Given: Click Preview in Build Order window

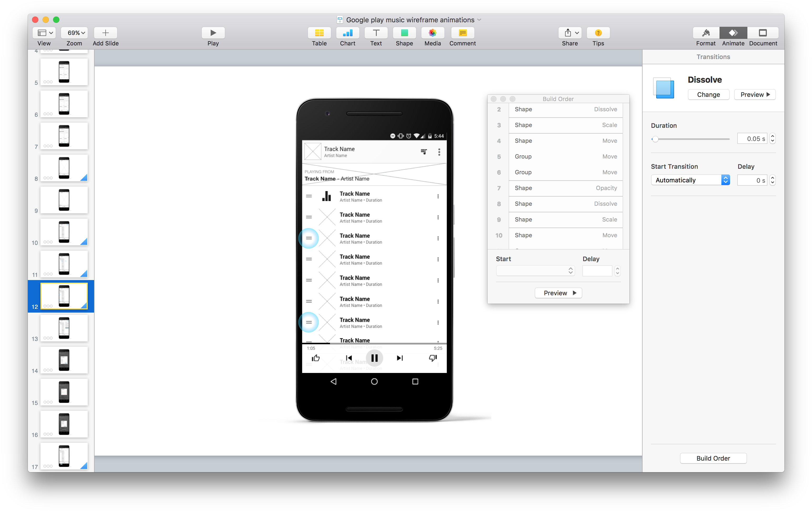Looking at the screenshot, I should (x=558, y=293).
